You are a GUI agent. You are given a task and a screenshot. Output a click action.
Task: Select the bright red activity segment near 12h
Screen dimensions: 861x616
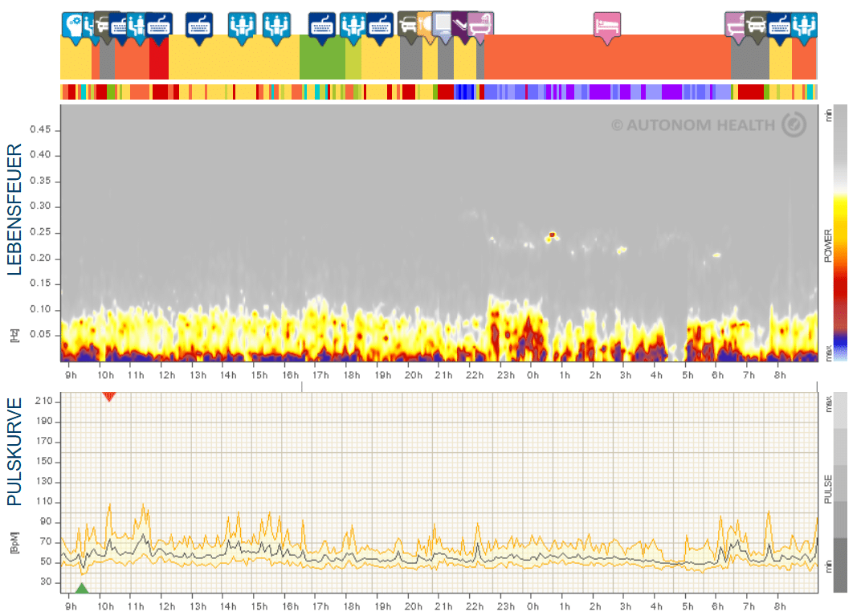pos(159,57)
